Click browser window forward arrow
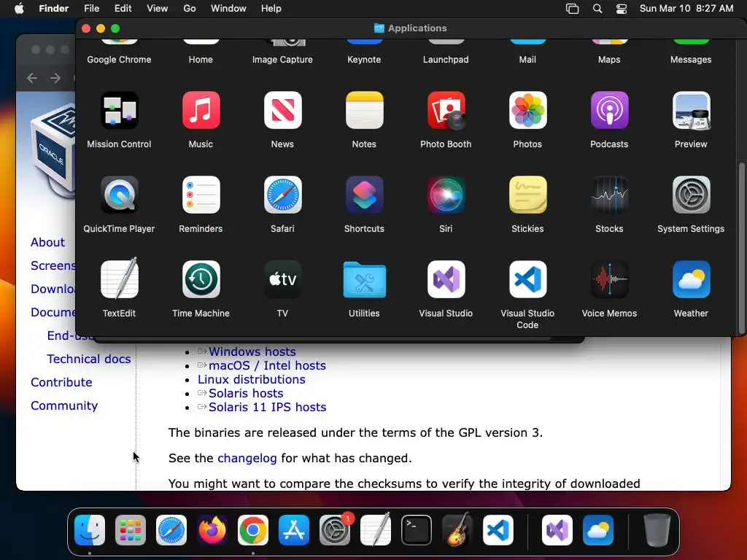 pyautogui.click(x=55, y=77)
